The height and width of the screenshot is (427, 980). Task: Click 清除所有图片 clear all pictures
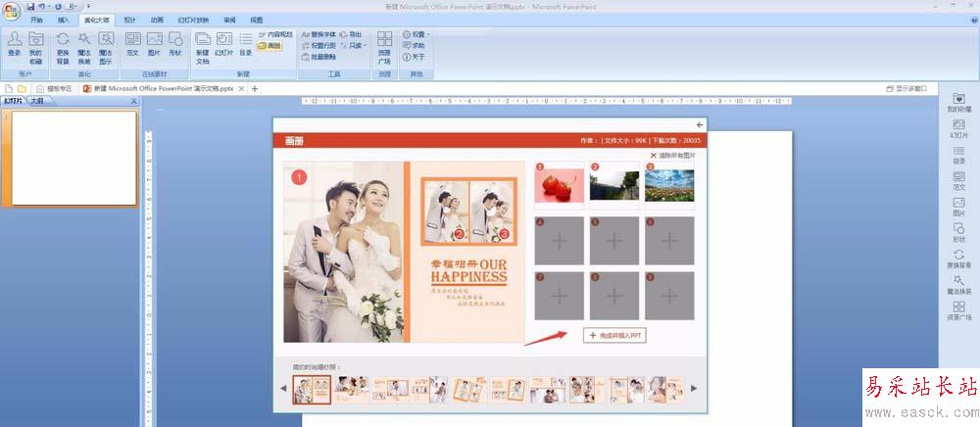(673, 155)
